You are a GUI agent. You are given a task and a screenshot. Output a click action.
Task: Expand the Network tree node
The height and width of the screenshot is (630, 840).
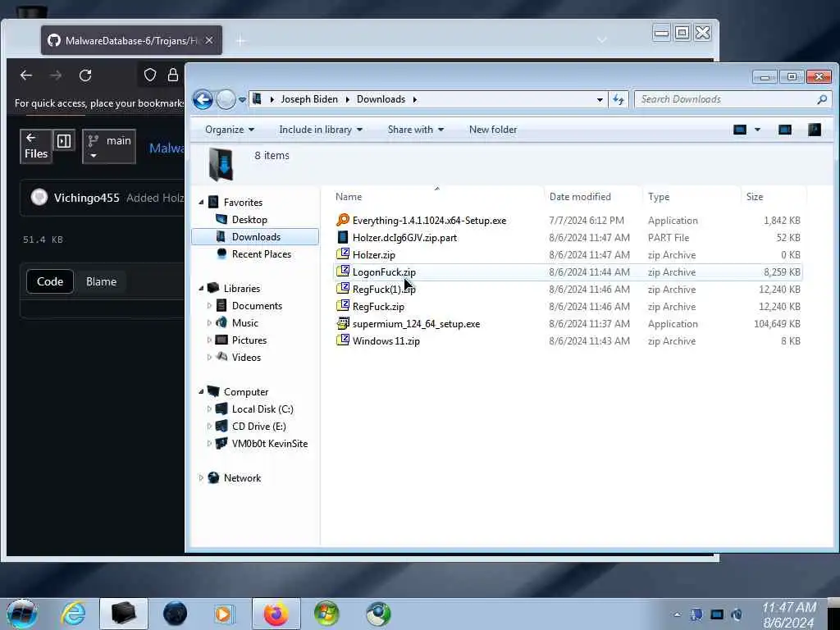click(202, 478)
